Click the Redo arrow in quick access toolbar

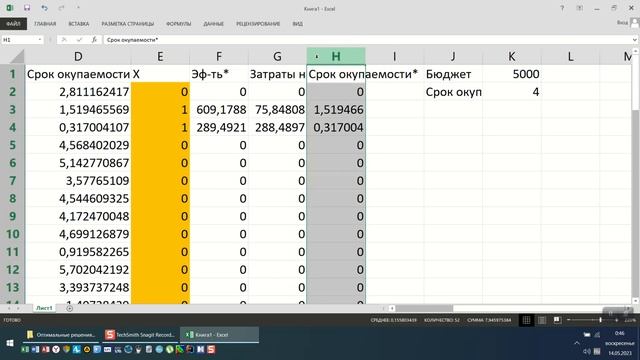[61, 8]
